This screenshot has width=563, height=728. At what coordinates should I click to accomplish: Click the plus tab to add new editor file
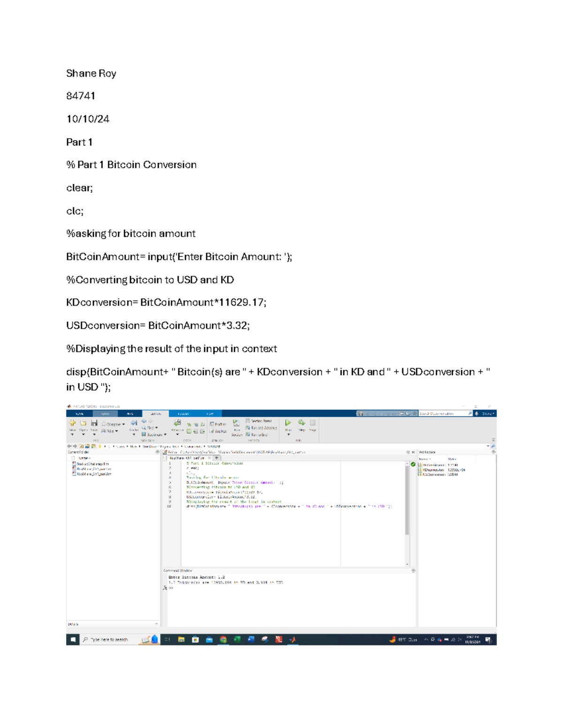[x=217, y=458]
